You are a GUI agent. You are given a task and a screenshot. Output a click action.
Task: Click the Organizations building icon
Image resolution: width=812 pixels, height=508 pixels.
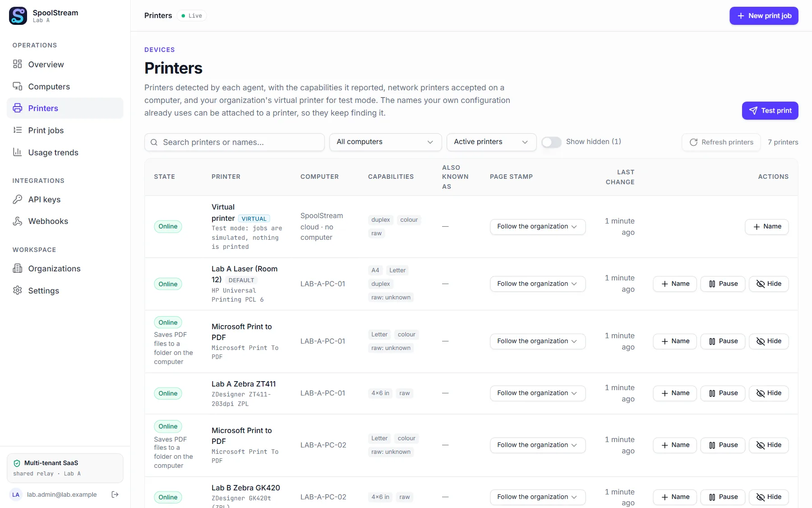tap(18, 268)
